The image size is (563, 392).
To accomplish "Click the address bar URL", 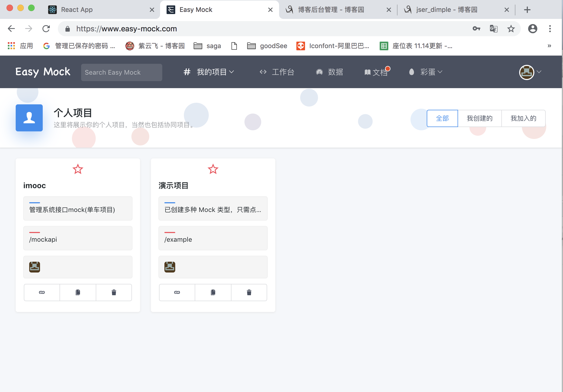I will pos(127,29).
